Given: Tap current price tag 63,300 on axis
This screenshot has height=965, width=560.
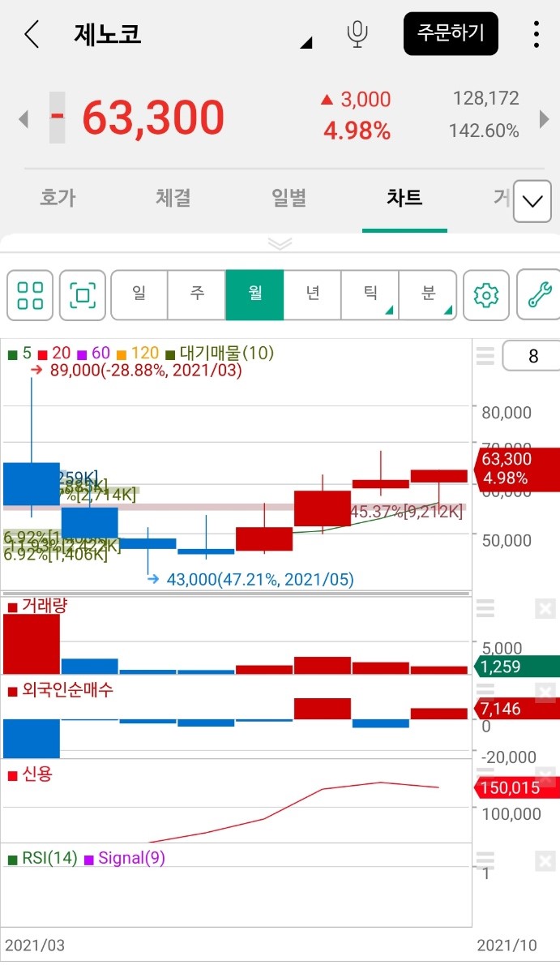Looking at the screenshot, I should pyautogui.click(x=515, y=469).
